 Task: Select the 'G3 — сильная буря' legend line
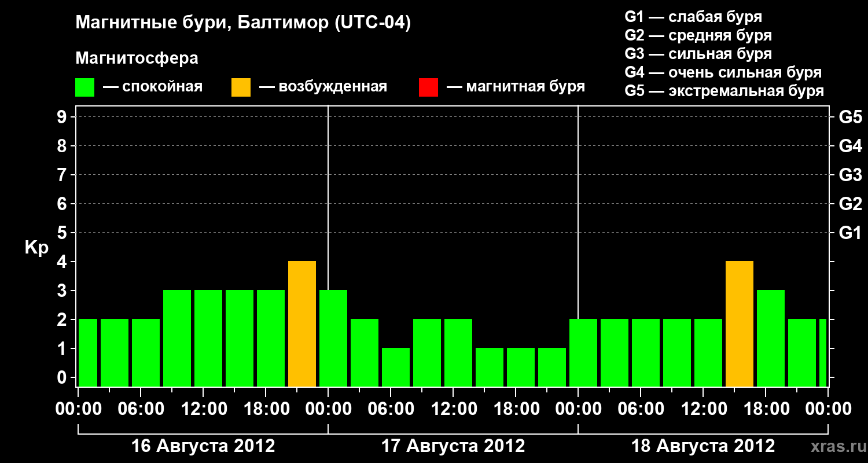pyautogui.click(x=698, y=54)
